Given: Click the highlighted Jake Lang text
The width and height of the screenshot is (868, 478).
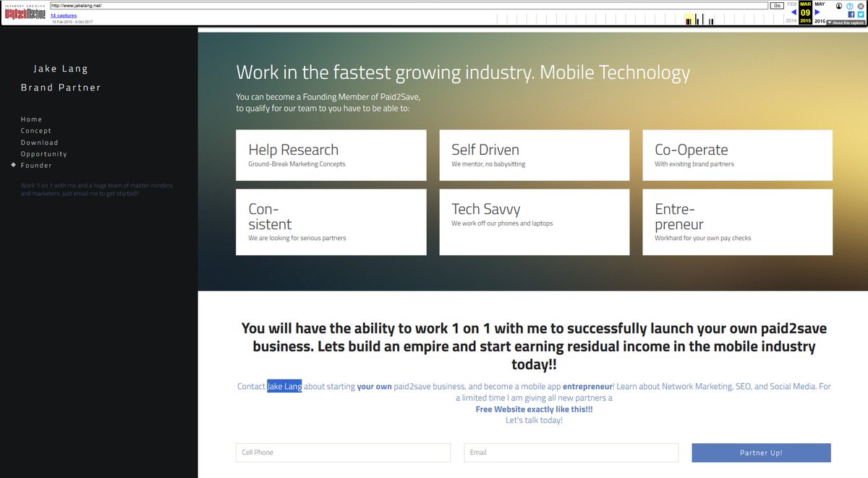Looking at the screenshot, I should point(284,386).
